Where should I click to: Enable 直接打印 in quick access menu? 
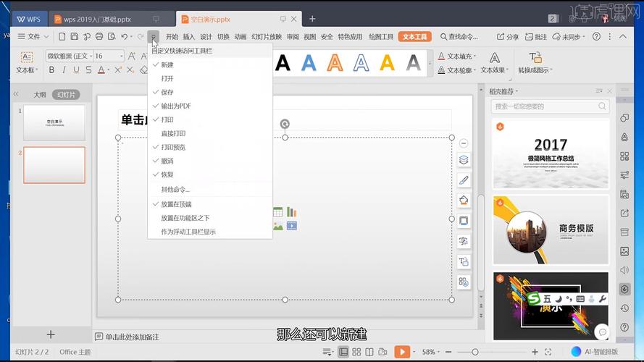210,133
